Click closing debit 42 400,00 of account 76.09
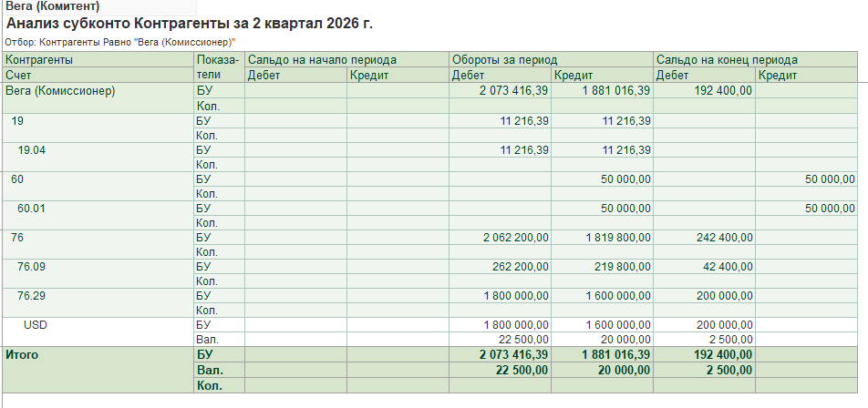 coord(728,267)
